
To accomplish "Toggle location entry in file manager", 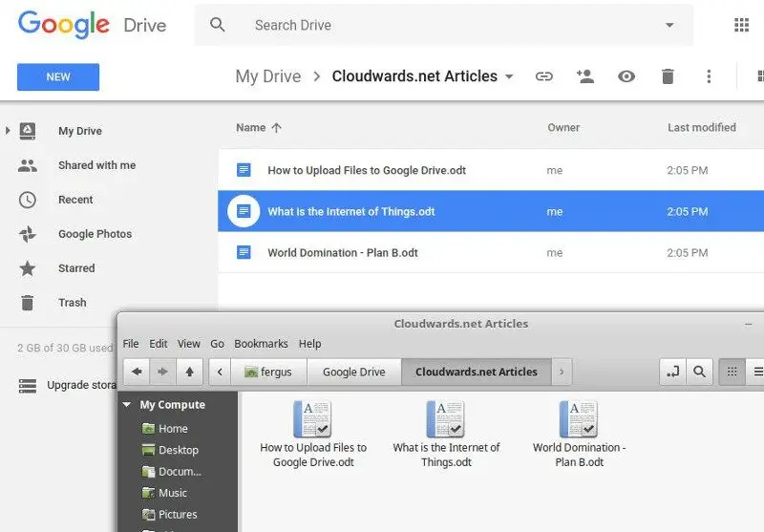I will coord(672,372).
